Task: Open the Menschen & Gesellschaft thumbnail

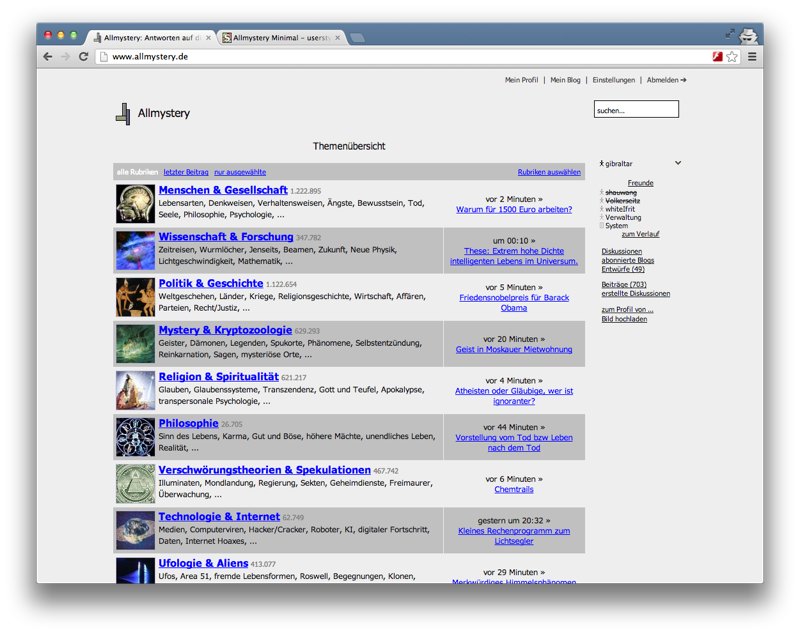Action: (135, 204)
